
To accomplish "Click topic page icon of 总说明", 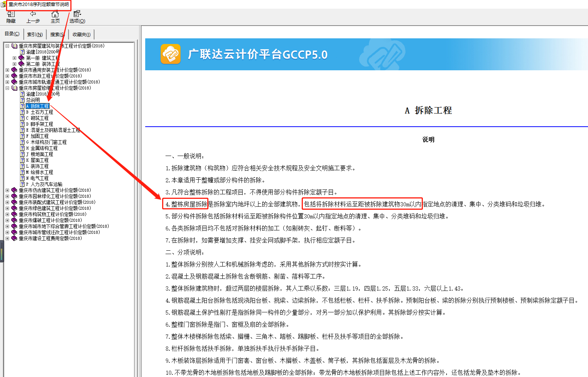I will 22,100.
